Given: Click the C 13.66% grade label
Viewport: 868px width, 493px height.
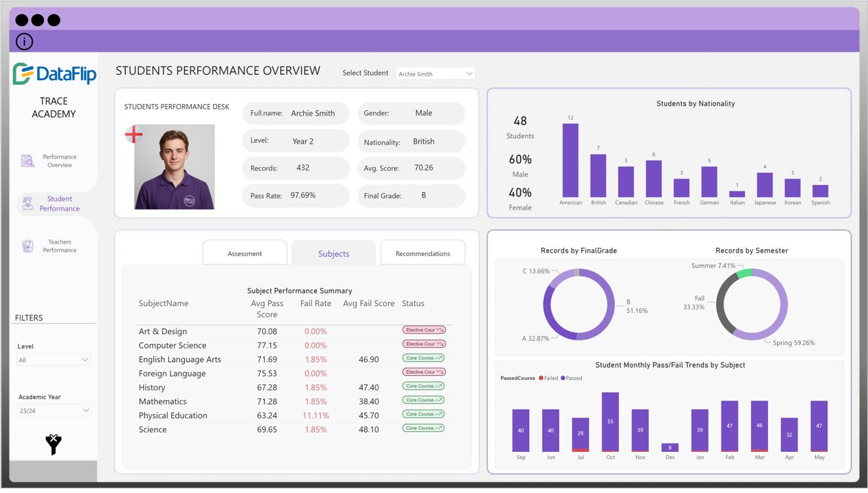Looking at the screenshot, I should pos(536,271).
